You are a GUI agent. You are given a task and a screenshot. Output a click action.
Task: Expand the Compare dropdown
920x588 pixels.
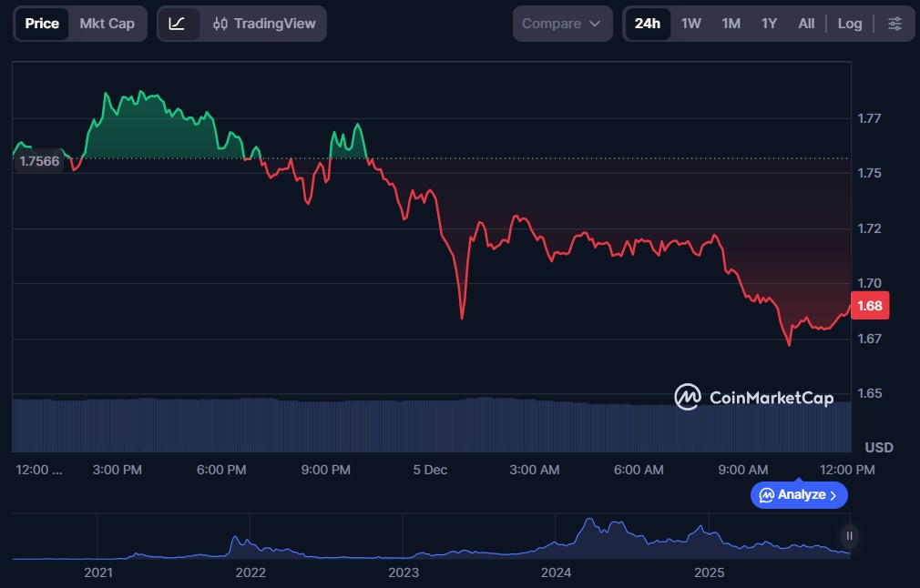[562, 24]
